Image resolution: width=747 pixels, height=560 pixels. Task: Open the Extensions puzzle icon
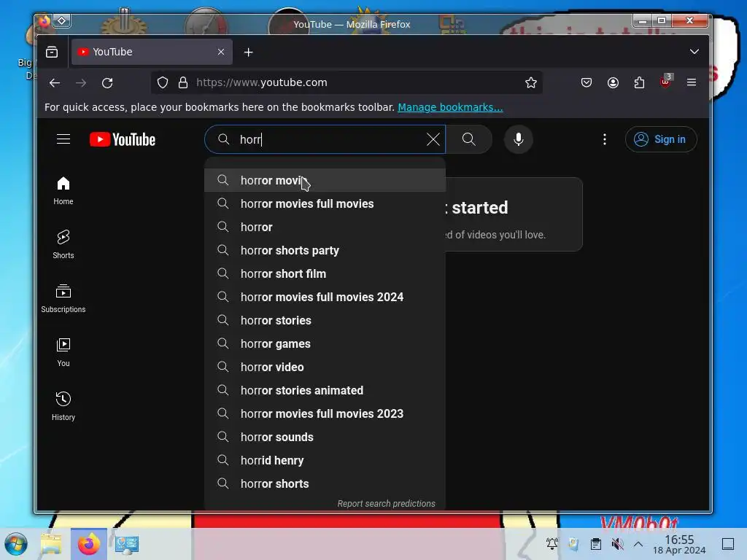(639, 83)
